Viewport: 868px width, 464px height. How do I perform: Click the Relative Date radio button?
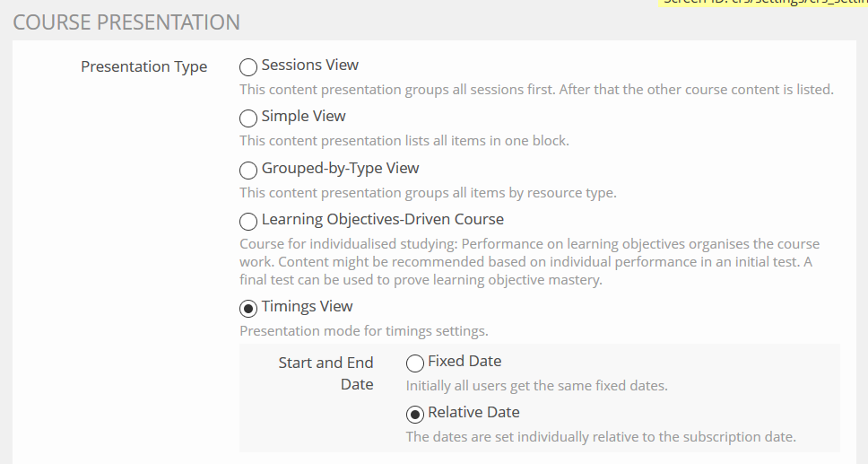click(415, 414)
